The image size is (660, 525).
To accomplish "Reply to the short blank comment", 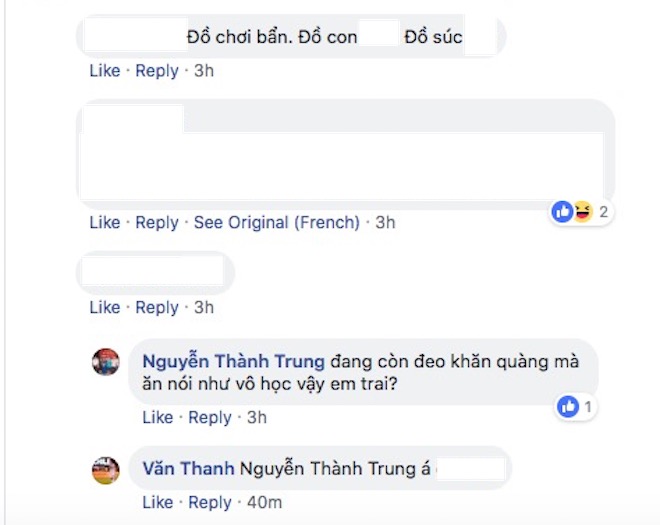I will click(x=157, y=308).
